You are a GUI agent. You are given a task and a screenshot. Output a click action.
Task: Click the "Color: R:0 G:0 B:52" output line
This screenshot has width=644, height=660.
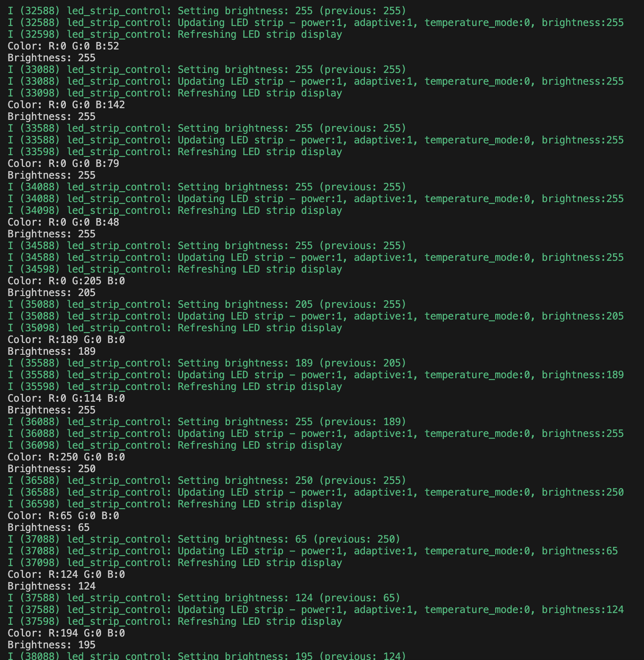click(63, 46)
